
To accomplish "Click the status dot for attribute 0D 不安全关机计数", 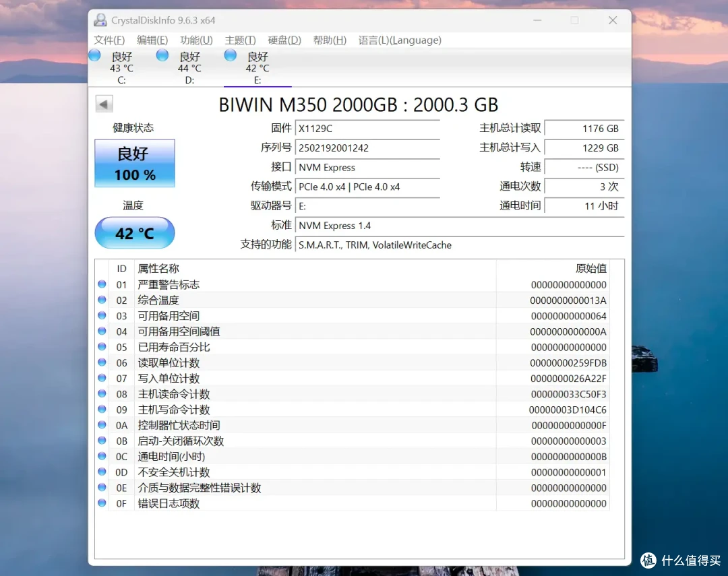I will pyautogui.click(x=102, y=472).
